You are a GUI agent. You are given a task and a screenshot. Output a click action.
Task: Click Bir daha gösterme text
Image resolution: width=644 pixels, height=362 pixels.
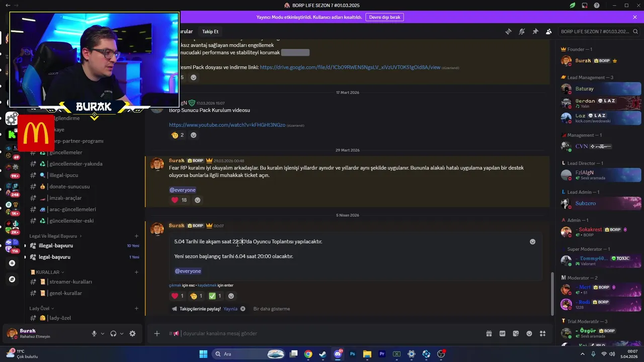click(272, 309)
